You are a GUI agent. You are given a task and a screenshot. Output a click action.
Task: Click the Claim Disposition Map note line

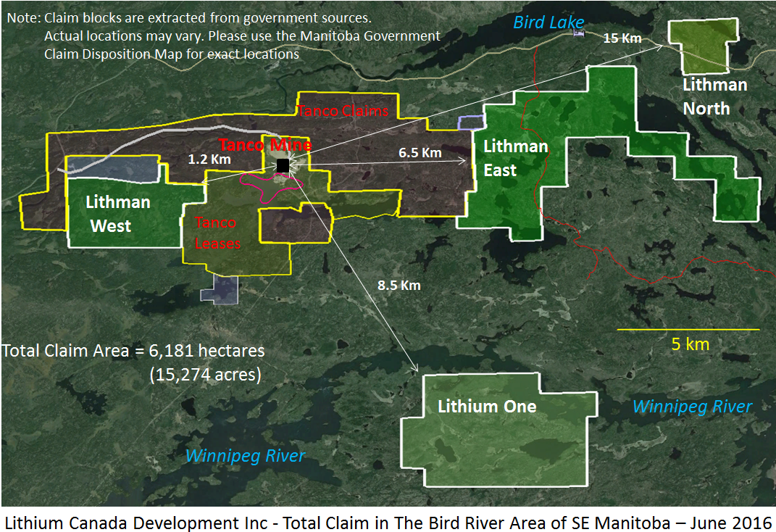pyautogui.click(x=172, y=54)
